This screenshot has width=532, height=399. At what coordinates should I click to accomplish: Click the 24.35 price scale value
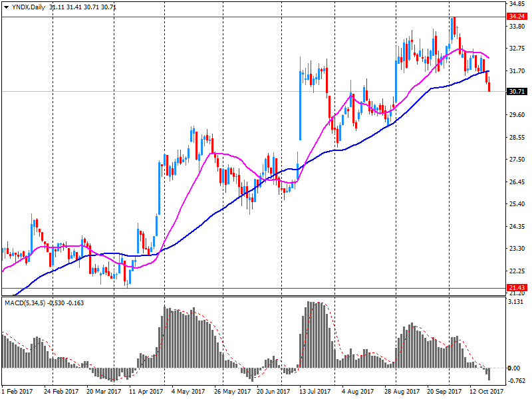click(517, 226)
